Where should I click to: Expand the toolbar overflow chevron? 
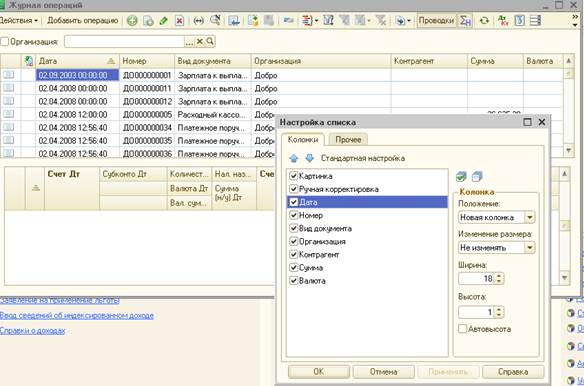pyautogui.click(x=576, y=16)
